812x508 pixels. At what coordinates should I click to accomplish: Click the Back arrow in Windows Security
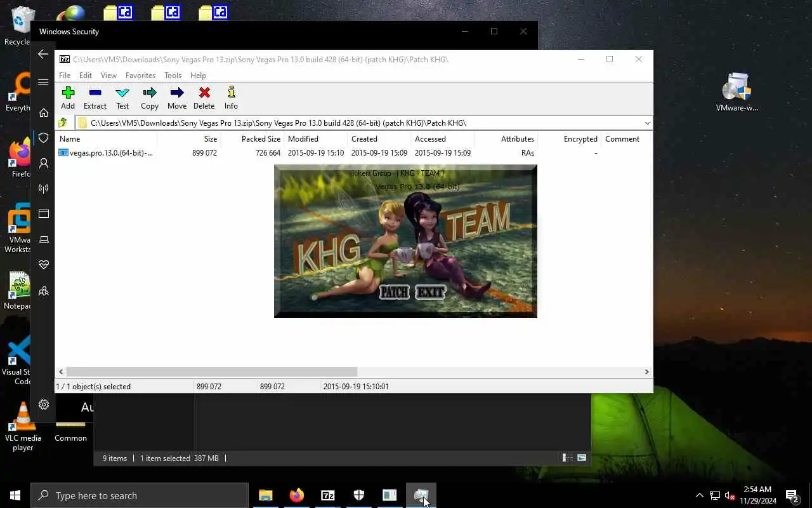pyautogui.click(x=43, y=55)
